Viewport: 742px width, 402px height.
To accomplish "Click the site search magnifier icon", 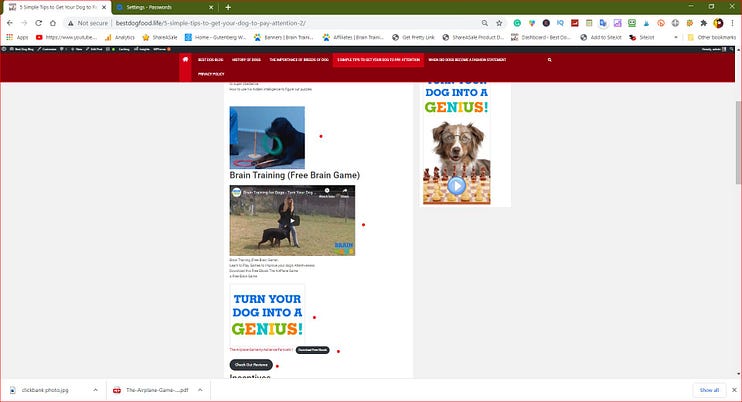I will click(x=549, y=60).
